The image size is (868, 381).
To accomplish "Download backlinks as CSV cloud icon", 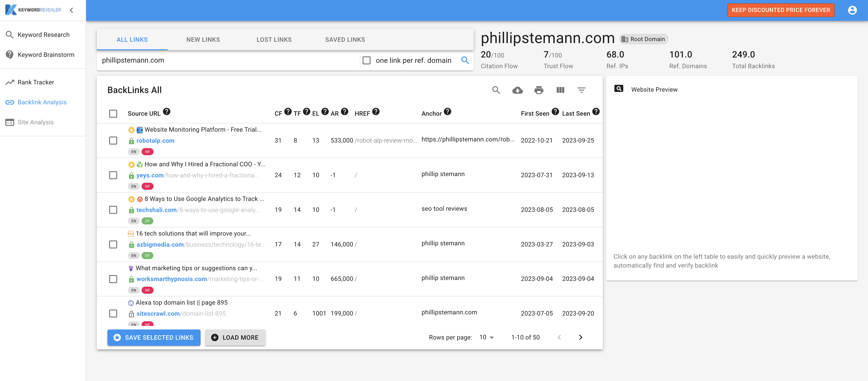I will 517,90.
